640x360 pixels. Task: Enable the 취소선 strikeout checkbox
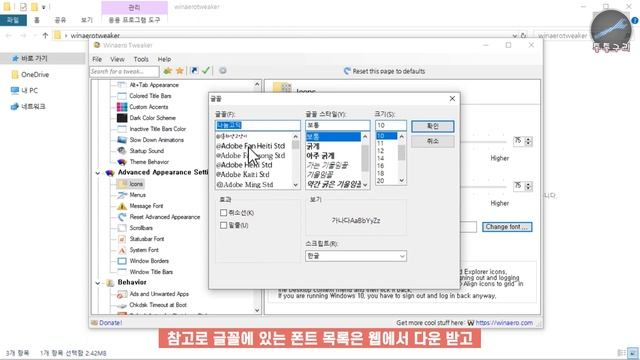pos(223,213)
